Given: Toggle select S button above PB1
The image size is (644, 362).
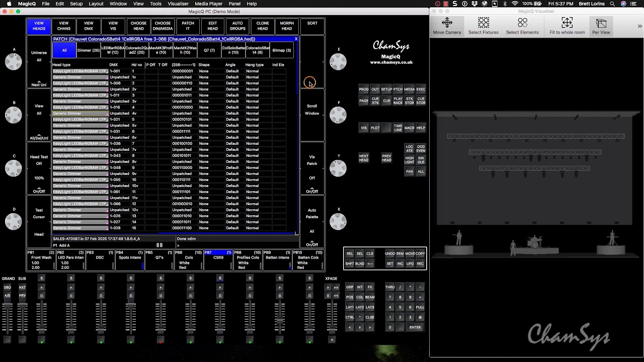Looking at the screenshot, I should pyautogui.click(x=41, y=278).
